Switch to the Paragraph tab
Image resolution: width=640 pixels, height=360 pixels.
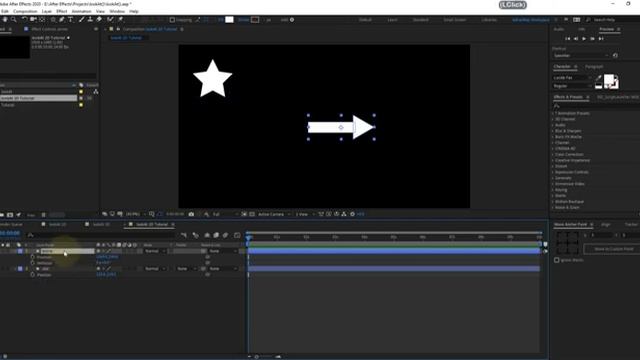594,67
